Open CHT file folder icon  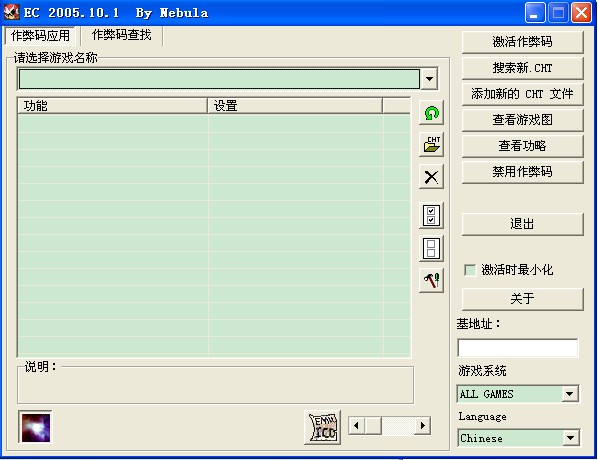click(x=431, y=144)
